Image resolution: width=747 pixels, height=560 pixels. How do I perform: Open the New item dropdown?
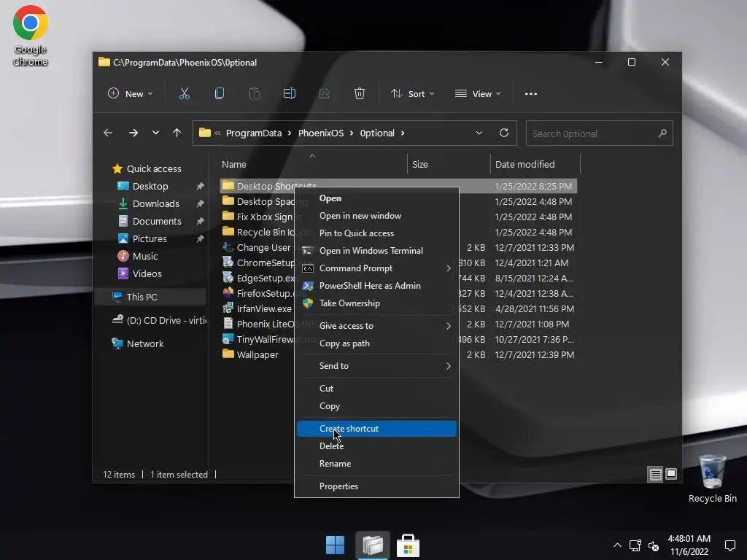tap(130, 94)
